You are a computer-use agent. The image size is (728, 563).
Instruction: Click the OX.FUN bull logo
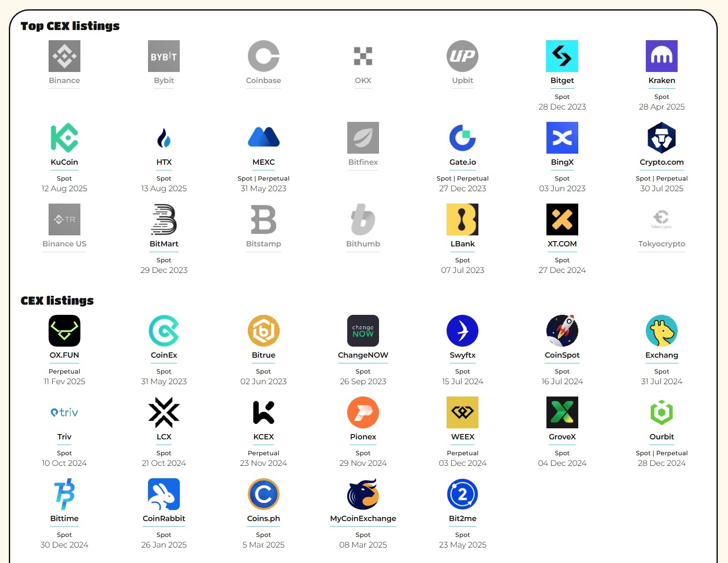(64, 331)
